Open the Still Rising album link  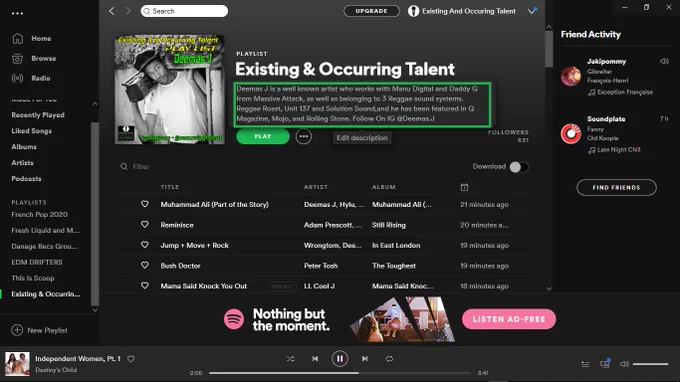point(389,225)
